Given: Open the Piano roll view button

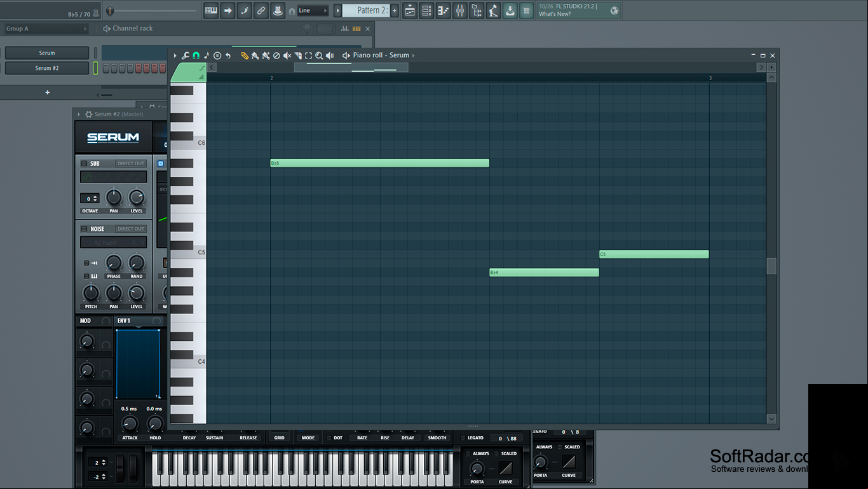Looking at the screenshot, I should point(444,10).
